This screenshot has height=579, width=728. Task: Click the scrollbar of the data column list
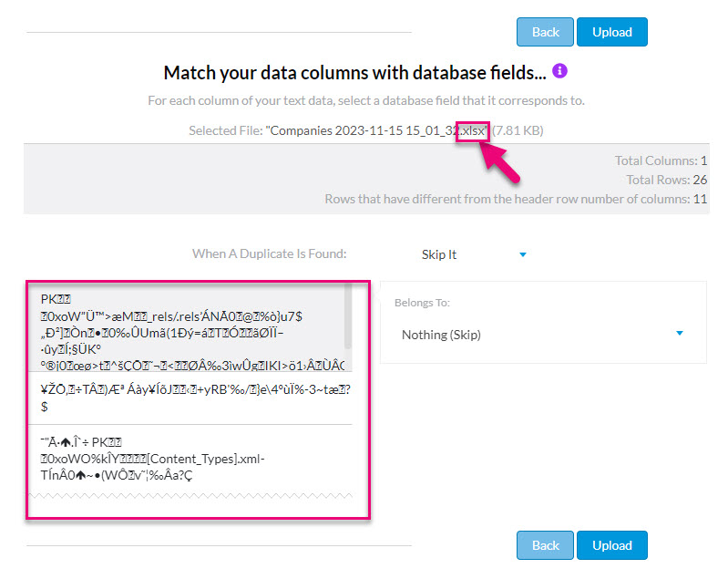click(x=349, y=315)
